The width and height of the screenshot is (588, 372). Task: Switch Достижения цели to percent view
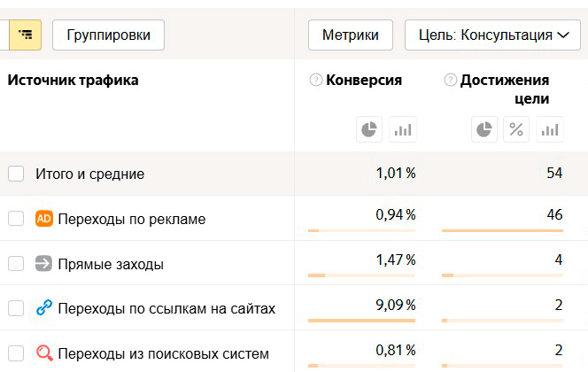pyautogui.click(x=517, y=130)
